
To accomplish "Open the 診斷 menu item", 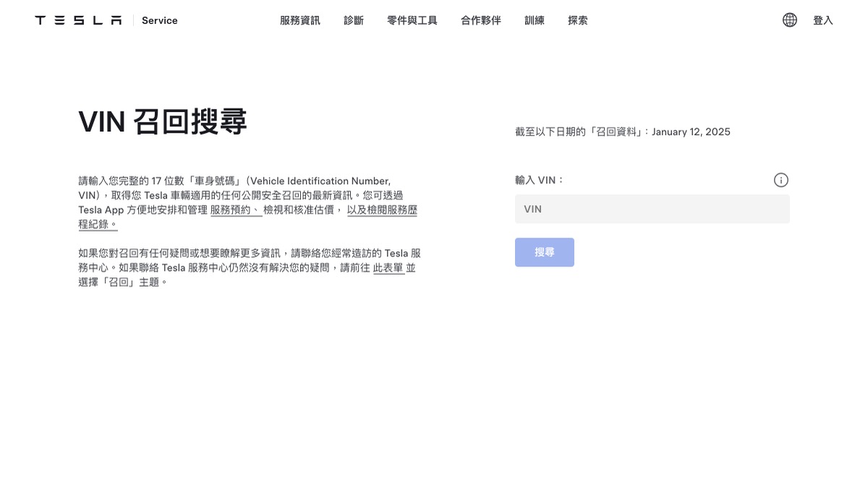I will (x=354, y=20).
